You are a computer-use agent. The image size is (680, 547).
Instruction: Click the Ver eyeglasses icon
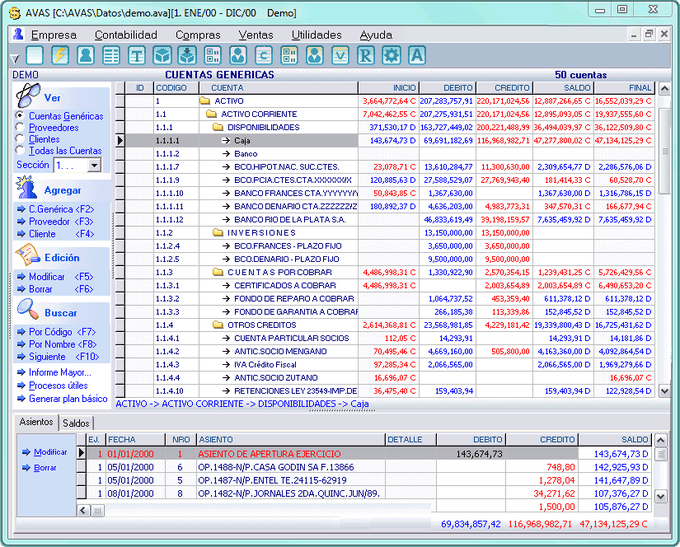click(x=28, y=95)
